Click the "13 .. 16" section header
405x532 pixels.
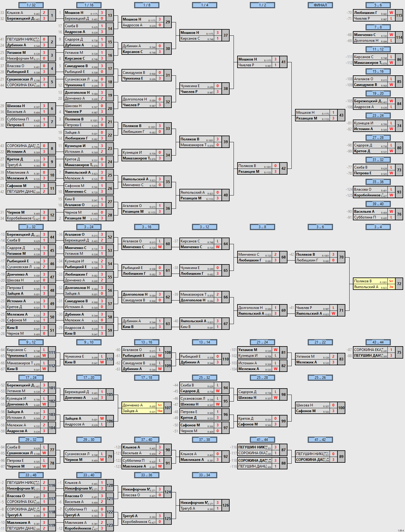tap(147, 342)
